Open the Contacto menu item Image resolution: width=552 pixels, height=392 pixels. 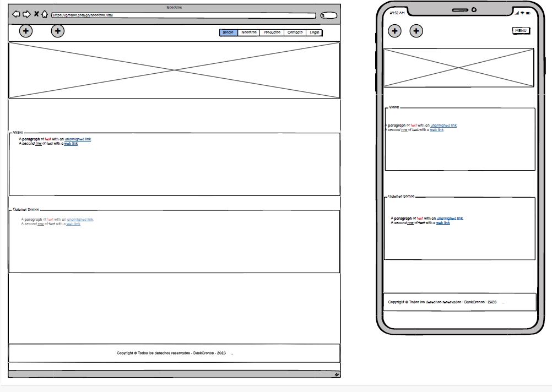point(295,32)
